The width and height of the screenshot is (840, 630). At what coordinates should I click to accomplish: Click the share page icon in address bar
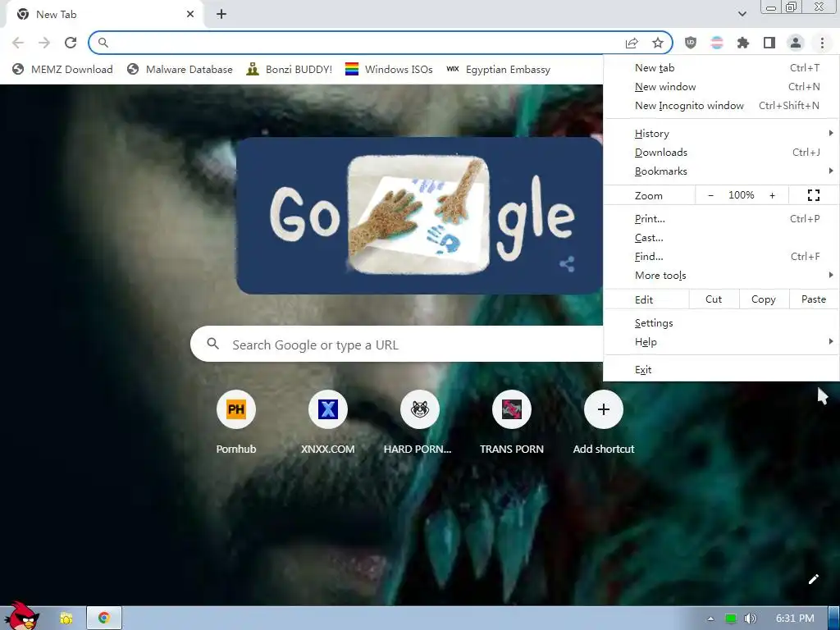coord(632,43)
